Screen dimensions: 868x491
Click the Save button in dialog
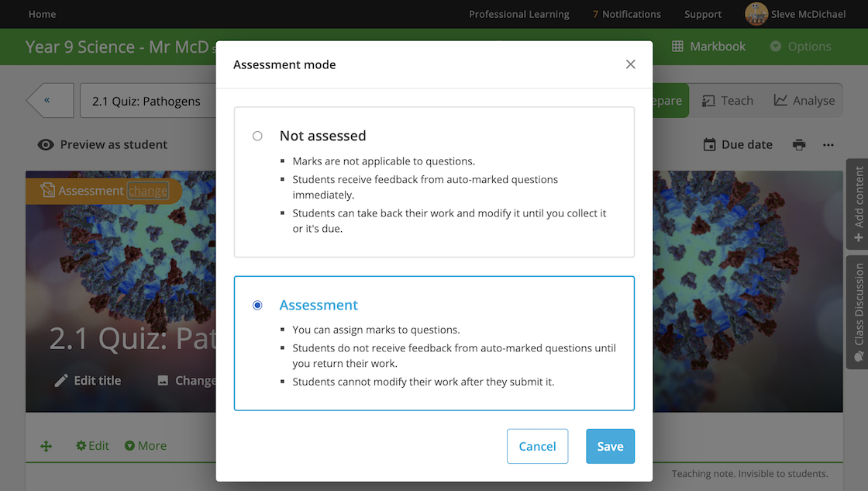610,446
